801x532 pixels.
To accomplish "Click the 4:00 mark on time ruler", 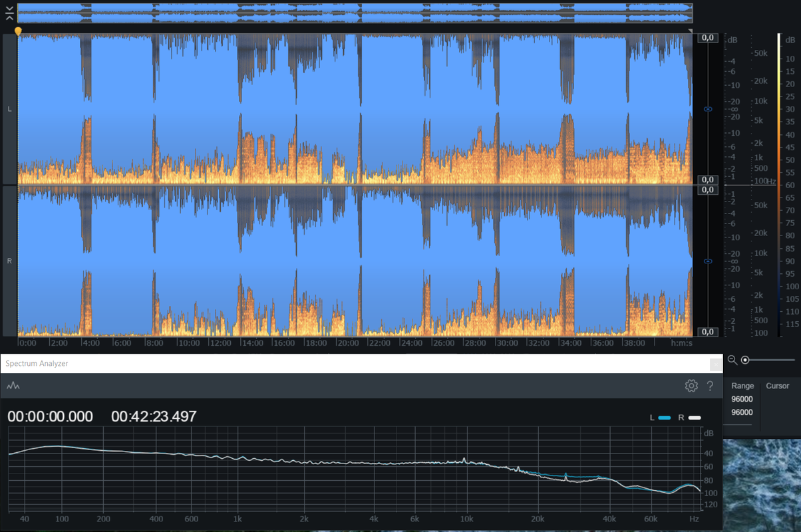I will tap(92, 343).
